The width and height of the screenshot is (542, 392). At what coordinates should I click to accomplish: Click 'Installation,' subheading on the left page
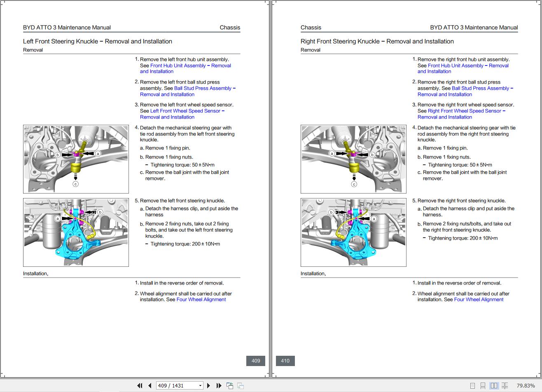coord(35,273)
